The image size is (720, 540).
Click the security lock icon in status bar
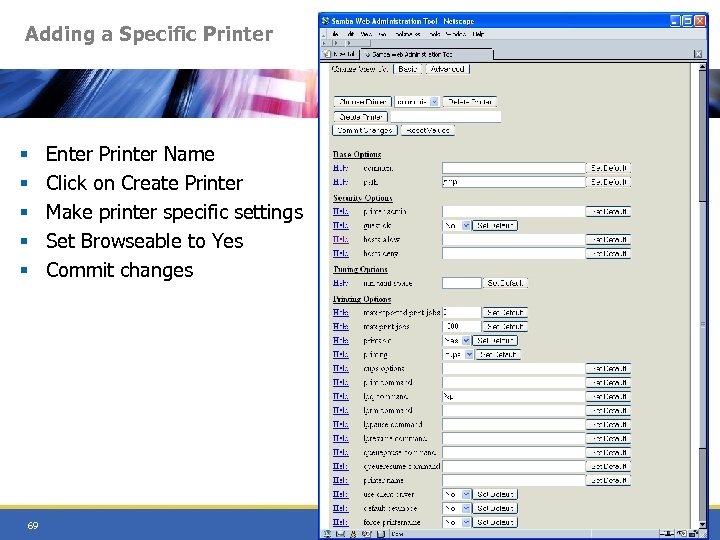click(693, 534)
